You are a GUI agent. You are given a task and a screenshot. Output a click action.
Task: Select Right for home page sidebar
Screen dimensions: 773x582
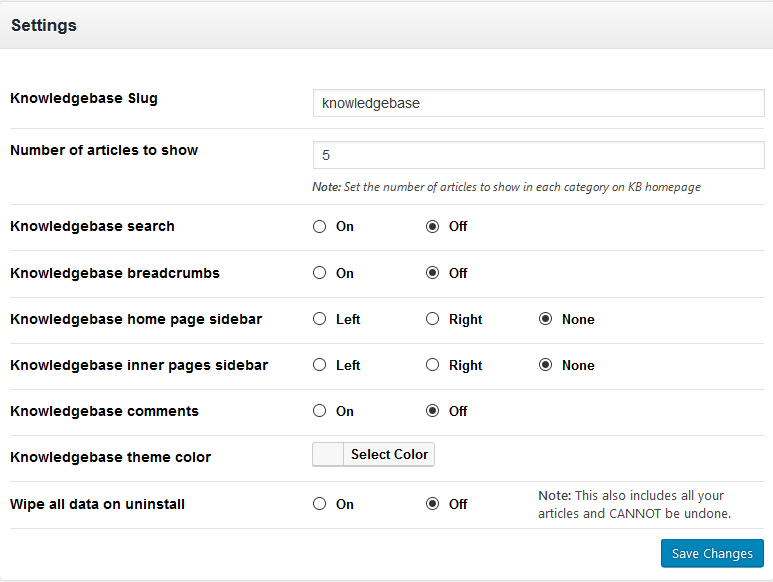click(432, 319)
